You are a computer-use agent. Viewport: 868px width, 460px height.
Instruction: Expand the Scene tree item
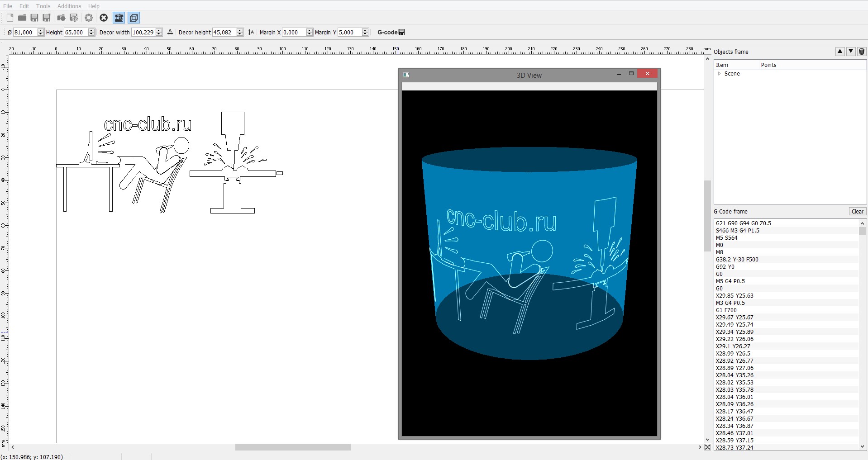[719, 74]
